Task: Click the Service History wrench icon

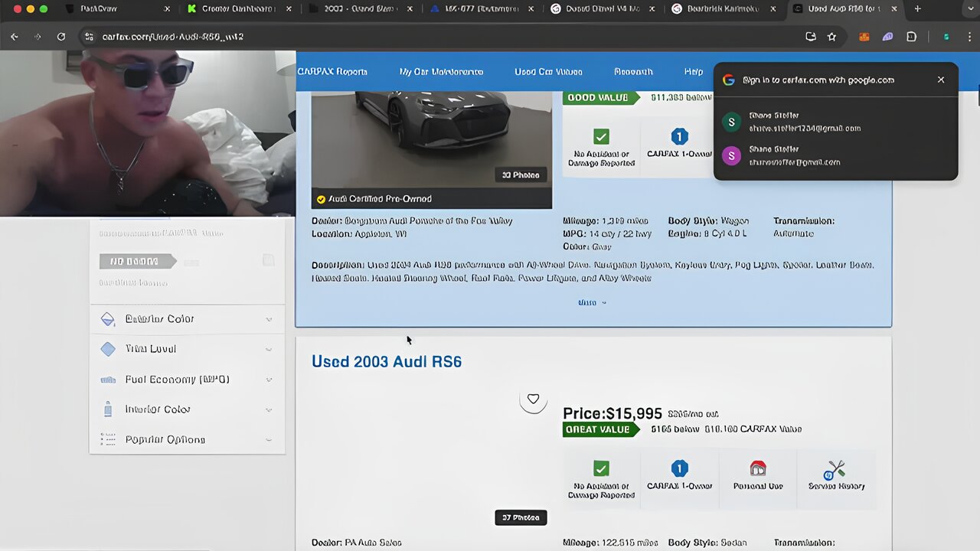Action: pos(836,469)
